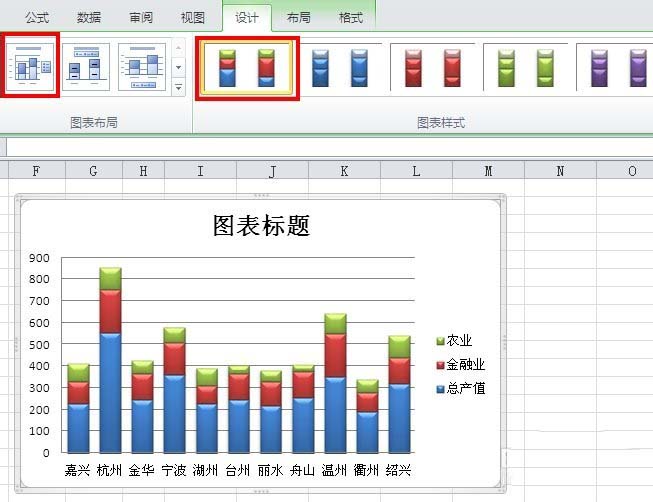This screenshot has width=653, height=502.
Task: Click the 嘉兴 axis label
Action: coord(77,470)
